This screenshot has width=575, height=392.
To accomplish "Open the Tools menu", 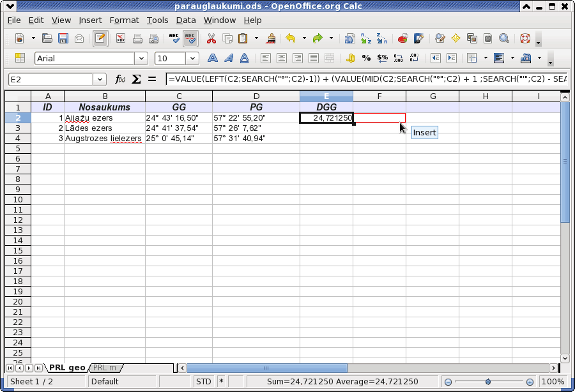I will tap(157, 20).
